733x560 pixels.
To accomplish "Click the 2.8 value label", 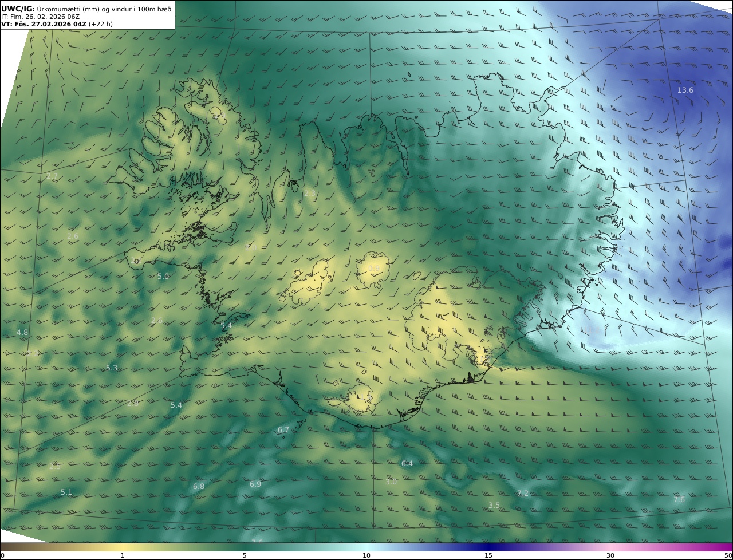I will pos(133,403).
